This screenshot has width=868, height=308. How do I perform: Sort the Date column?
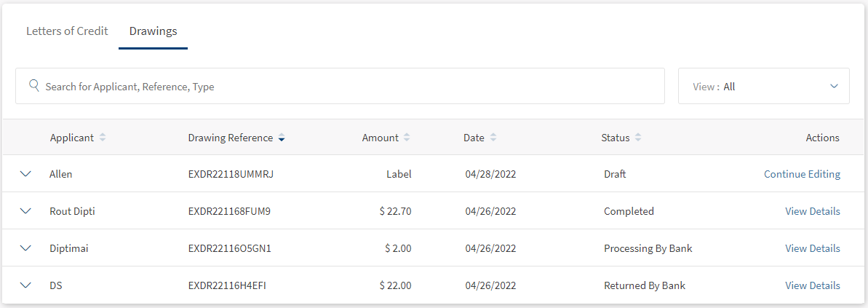click(493, 138)
